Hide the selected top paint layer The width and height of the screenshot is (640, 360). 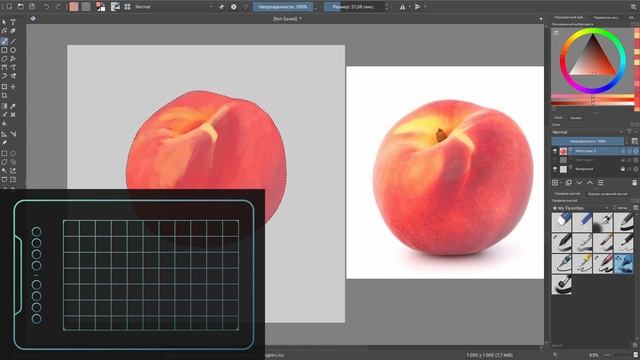555,151
